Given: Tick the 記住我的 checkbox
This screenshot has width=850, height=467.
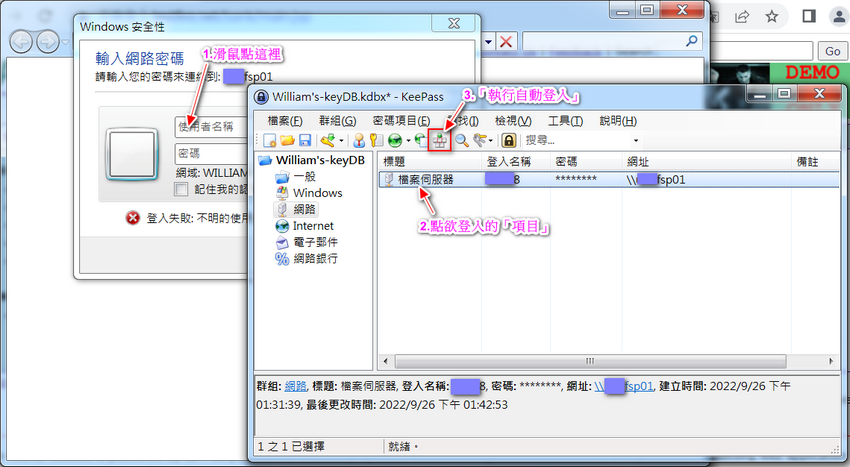Looking at the screenshot, I should click(x=181, y=189).
